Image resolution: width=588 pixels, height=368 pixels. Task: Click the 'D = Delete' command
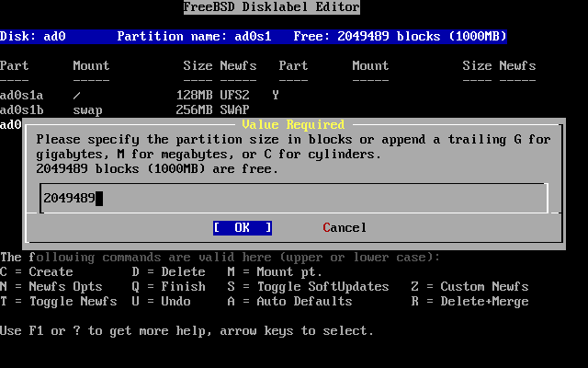point(169,272)
